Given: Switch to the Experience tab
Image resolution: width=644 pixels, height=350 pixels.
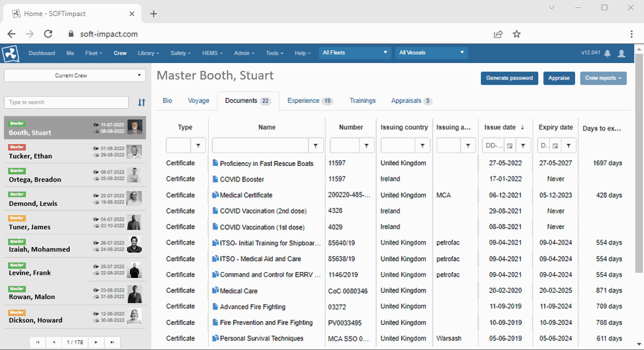Looking at the screenshot, I should click(x=310, y=100).
